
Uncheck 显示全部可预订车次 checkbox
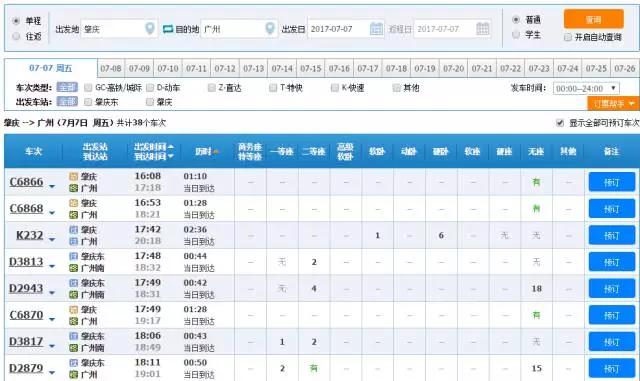(x=560, y=123)
